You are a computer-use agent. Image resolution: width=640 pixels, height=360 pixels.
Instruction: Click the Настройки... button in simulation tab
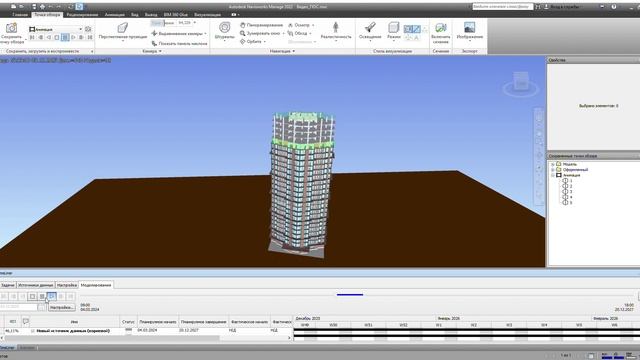[x=62, y=307]
